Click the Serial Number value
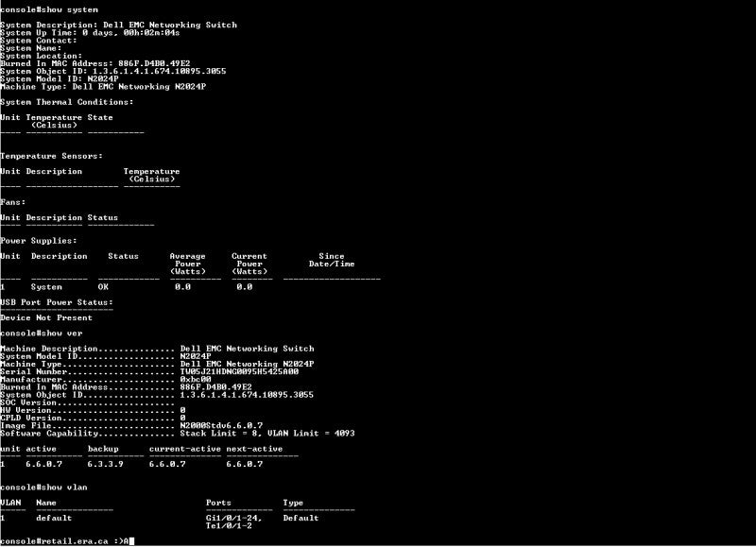This screenshot has width=756, height=547. (x=239, y=372)
